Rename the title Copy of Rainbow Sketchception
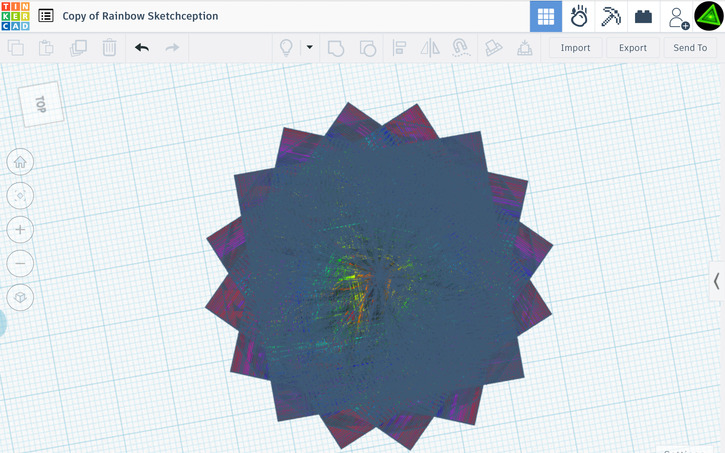The height and width of the screenshot is (453, 725). [x=140, y=16]
